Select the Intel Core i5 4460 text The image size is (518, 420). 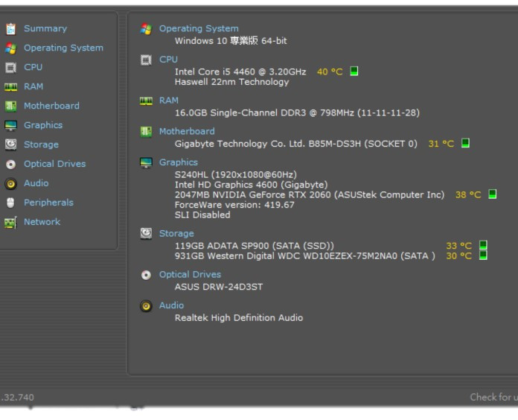click(240, 71)
